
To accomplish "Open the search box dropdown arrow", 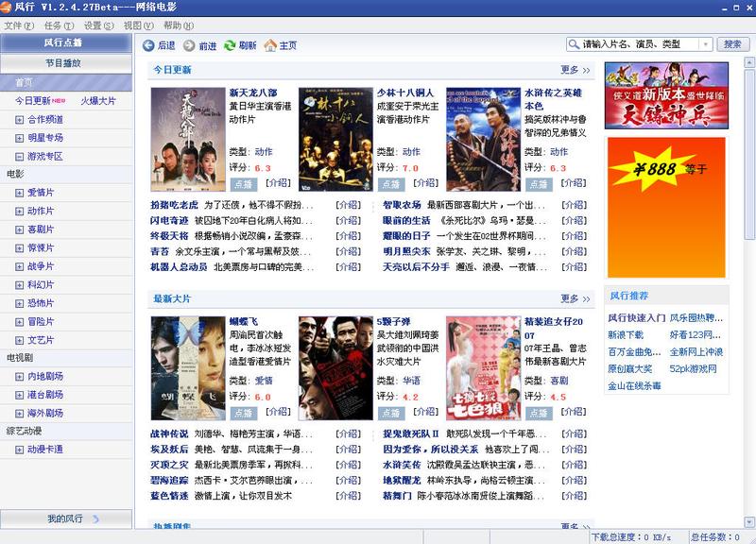I will click(705, 44).
